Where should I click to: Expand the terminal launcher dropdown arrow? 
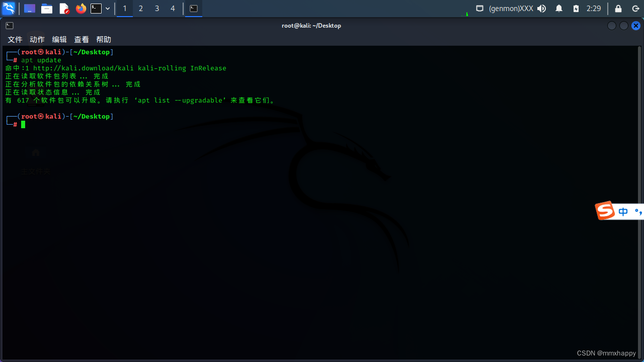[108, 9]
